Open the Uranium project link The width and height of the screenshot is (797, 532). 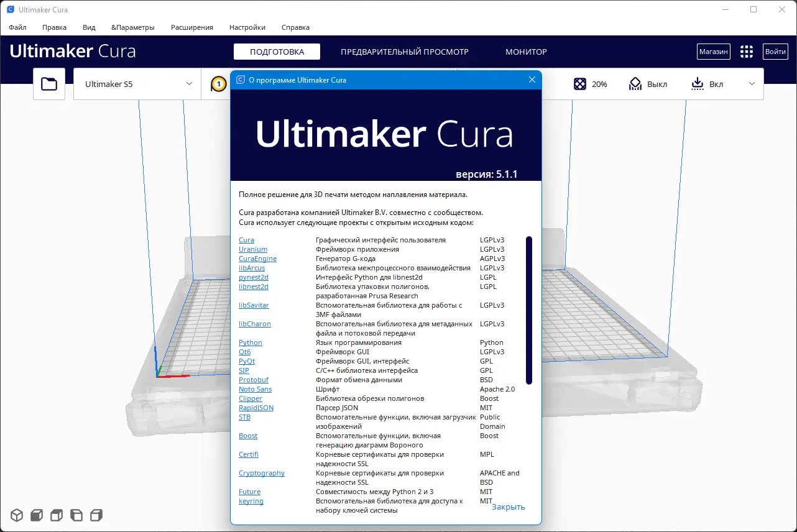(x=253, y=249)
